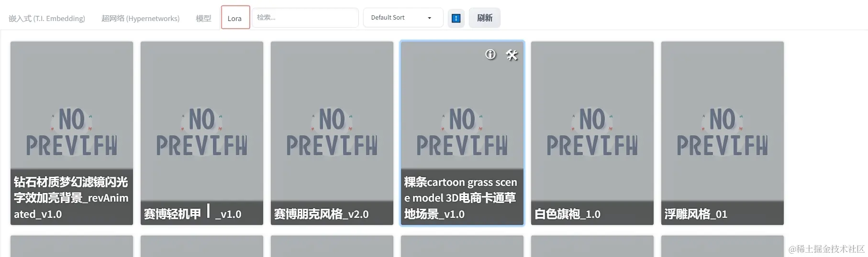This screenshot has width=868, height=257.
Task: Click the 稞条cartoon grass scene model card title
Action: pos(461,198)
